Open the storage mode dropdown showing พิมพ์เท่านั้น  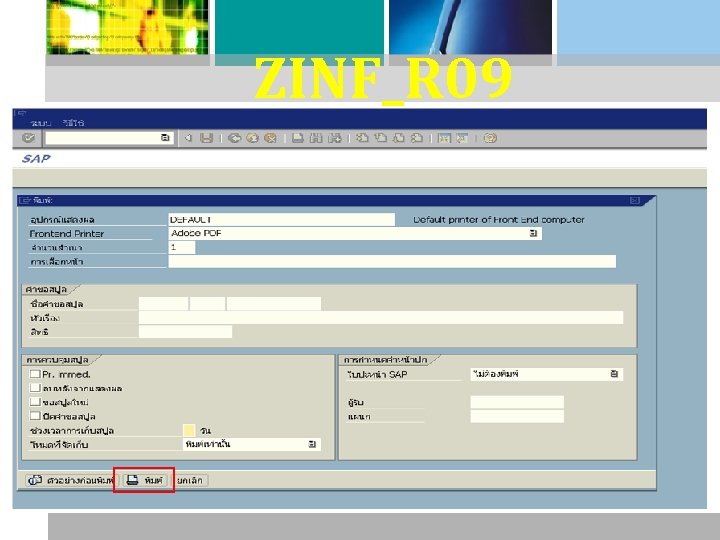click(312, 444)
